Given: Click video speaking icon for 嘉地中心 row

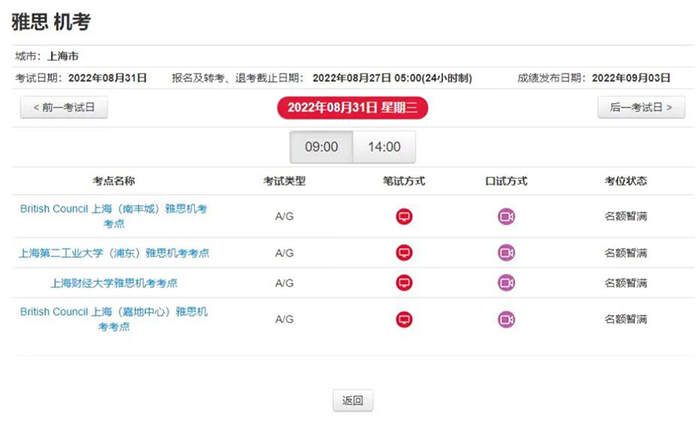Looking at the screenshot, I should pyautogui.click(x=507, y=319).
